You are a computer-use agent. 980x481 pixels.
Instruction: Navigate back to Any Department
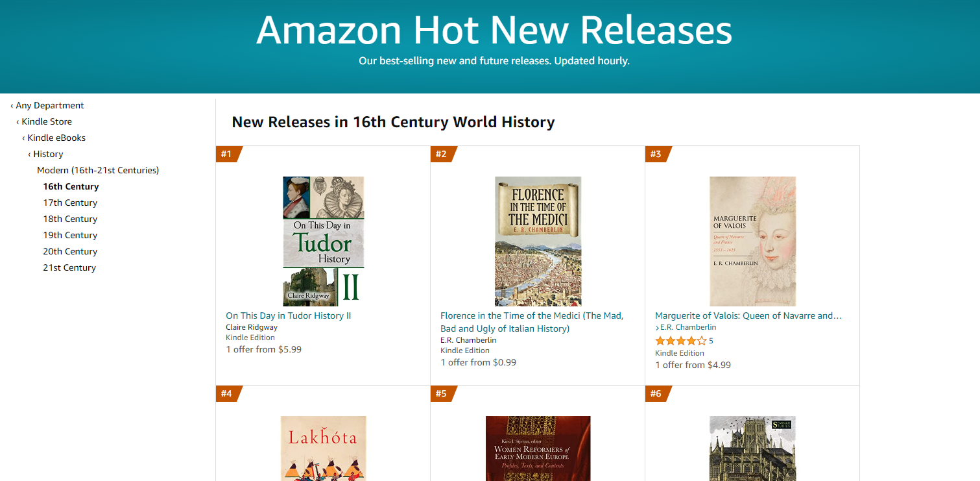pos(50,105)
